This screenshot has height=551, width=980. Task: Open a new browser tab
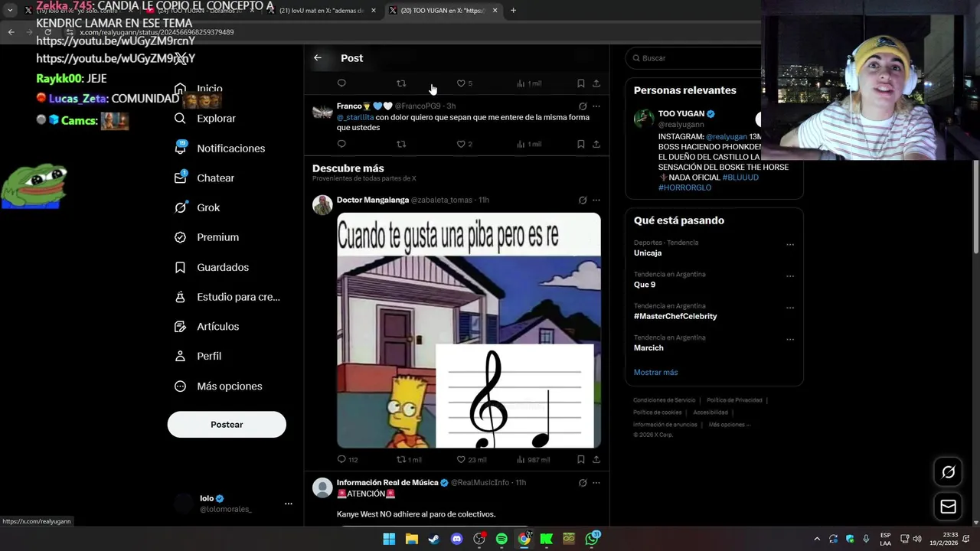click(513, 11)
